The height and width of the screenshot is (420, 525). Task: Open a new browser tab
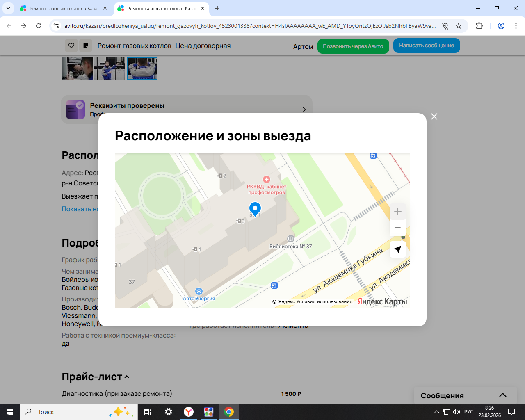pyautogui.click(x=217, y=8)
